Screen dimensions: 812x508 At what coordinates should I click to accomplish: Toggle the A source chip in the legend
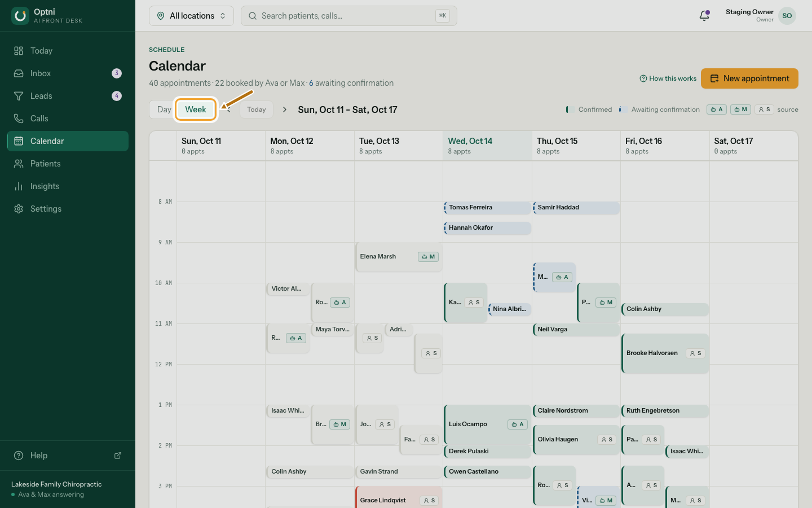click(717, 110)
